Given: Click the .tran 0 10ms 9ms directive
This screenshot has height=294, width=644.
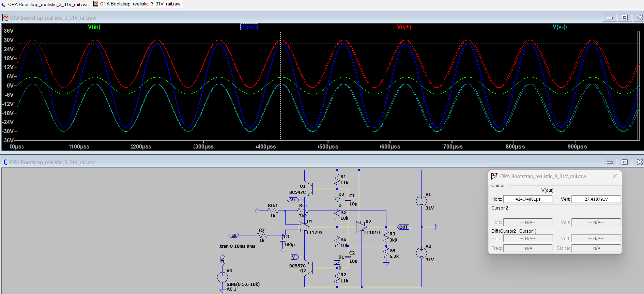Looking at the screenshot, I should coord(237,246).
